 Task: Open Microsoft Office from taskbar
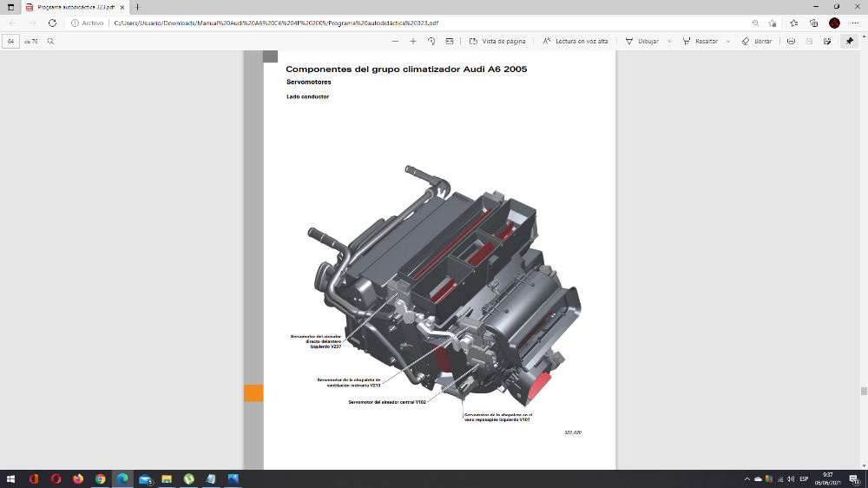point(34,478)
